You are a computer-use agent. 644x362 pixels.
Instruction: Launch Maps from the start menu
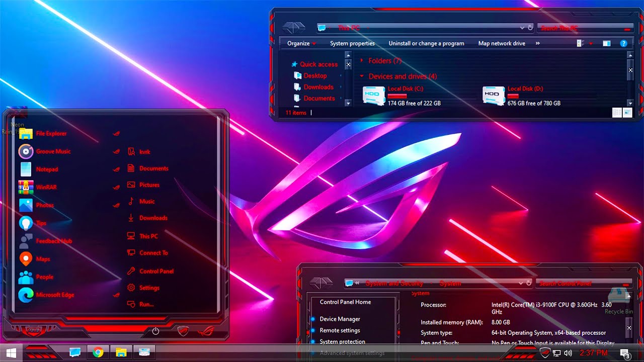click(43, 259)
